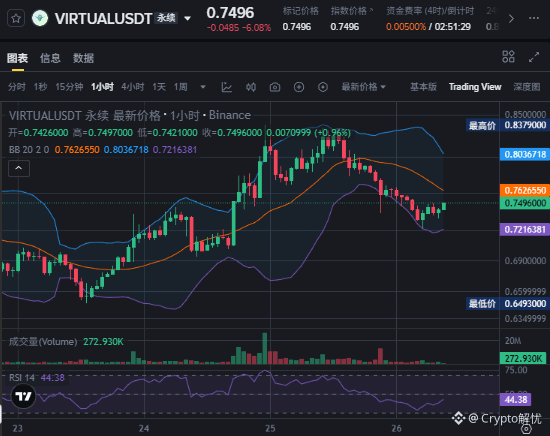Click the 最高价 0.8379000 marker
Image resolution: width=550 pixels, height=436 pixels.
[x=508, y=125]
